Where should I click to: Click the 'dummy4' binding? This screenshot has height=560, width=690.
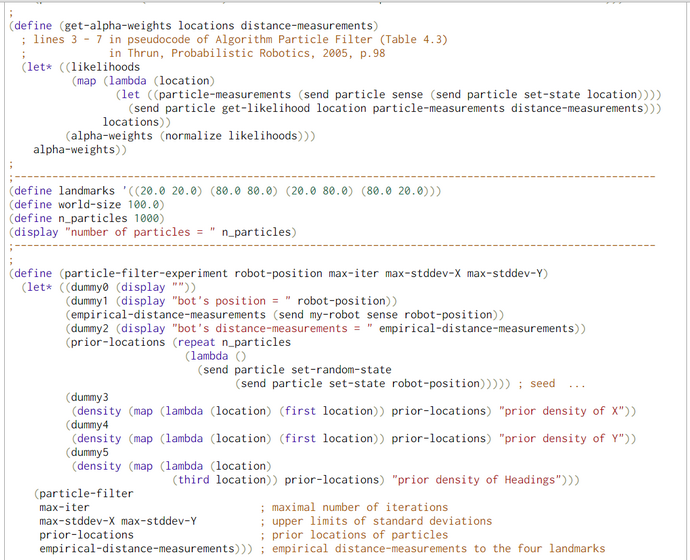(x=90, y=425)
